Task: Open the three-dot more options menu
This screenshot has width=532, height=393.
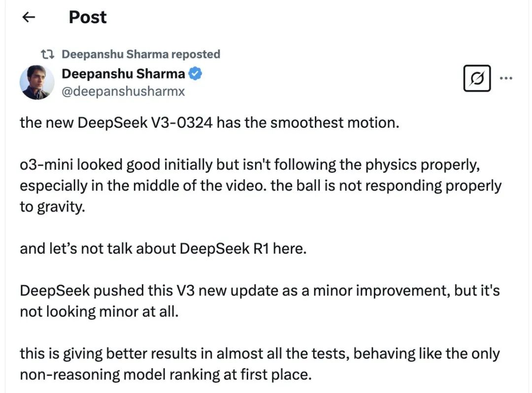Action: (x=506, y=78)
